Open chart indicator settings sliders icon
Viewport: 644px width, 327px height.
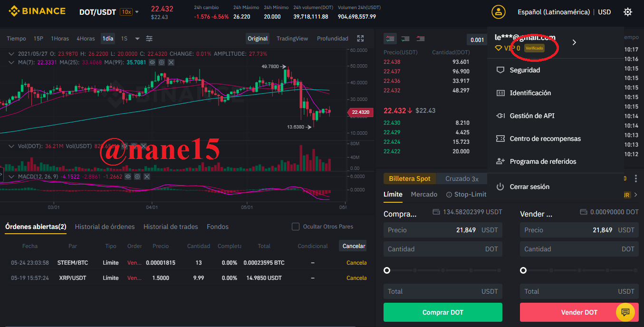149,39
